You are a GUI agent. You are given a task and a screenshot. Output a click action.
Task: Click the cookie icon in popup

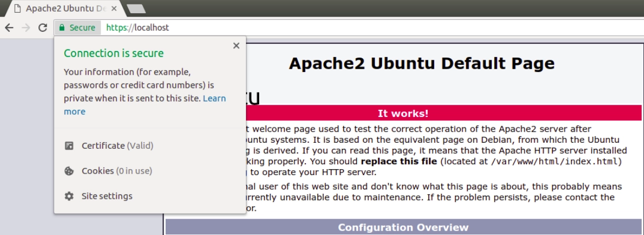click(x=69, y=171)
